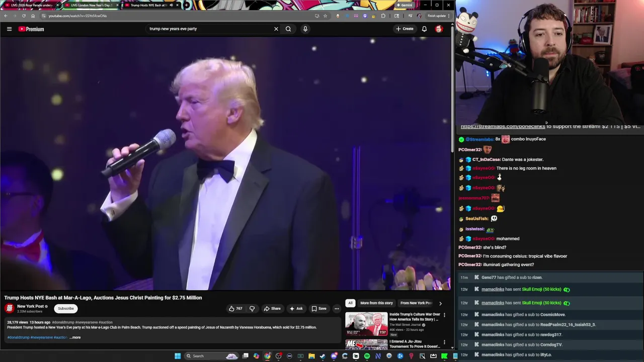644x362 pixels.
Task: Expand the description with ...more
Action: point(75,337)
